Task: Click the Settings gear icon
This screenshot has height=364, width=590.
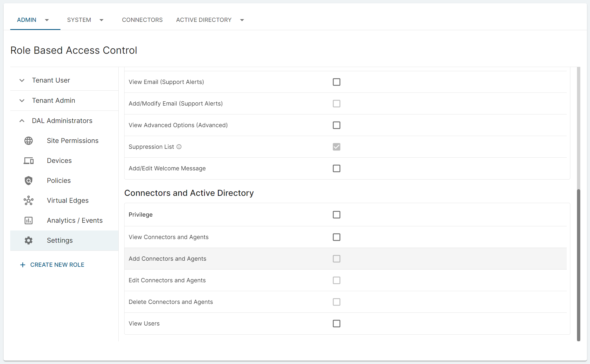Action: [29, 240]
